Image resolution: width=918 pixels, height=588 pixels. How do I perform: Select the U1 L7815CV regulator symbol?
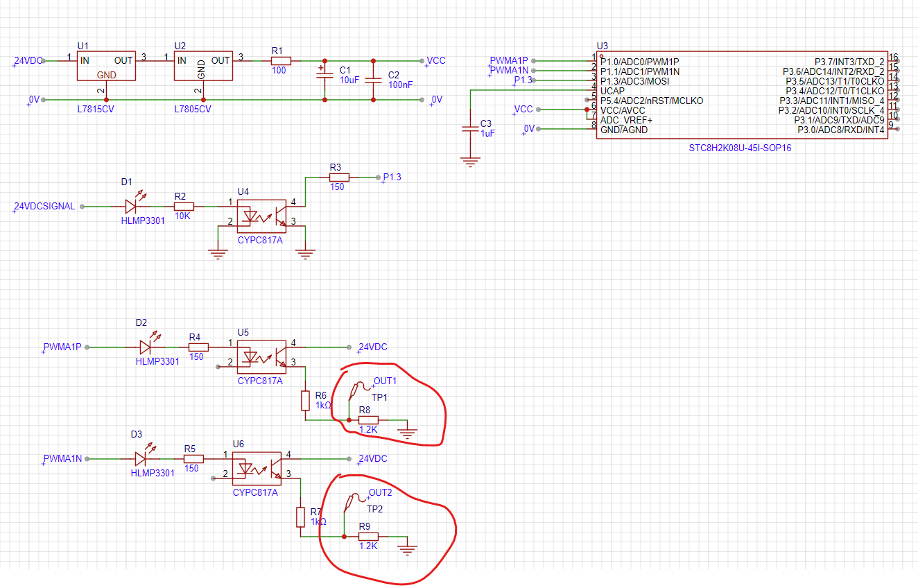pos(106,65)
